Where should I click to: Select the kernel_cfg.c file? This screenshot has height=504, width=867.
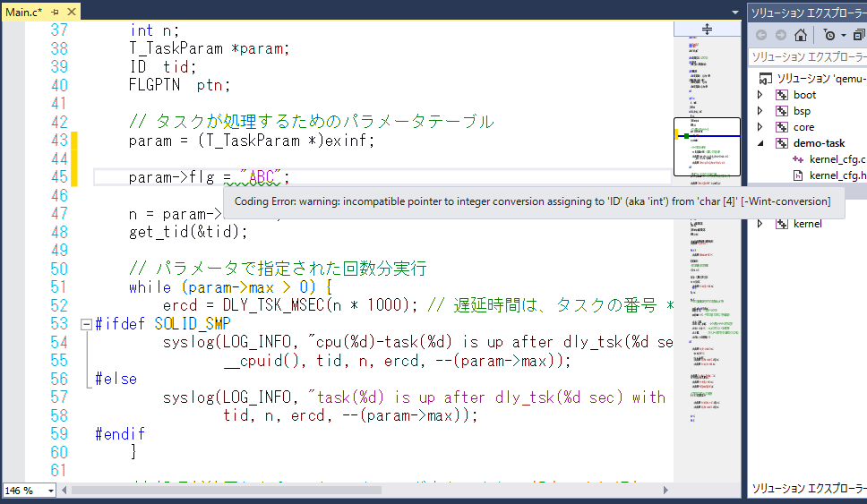click(x=837, y=158)
